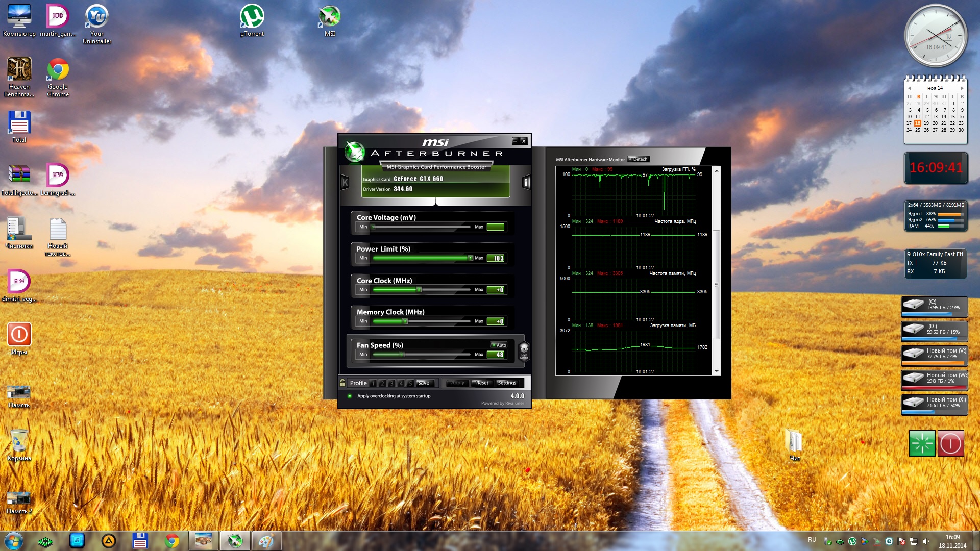Open the Heaven Benchmark desktop icon
Image resolution: width=980 pixels, height=551 pixels.
coord(19,70)
